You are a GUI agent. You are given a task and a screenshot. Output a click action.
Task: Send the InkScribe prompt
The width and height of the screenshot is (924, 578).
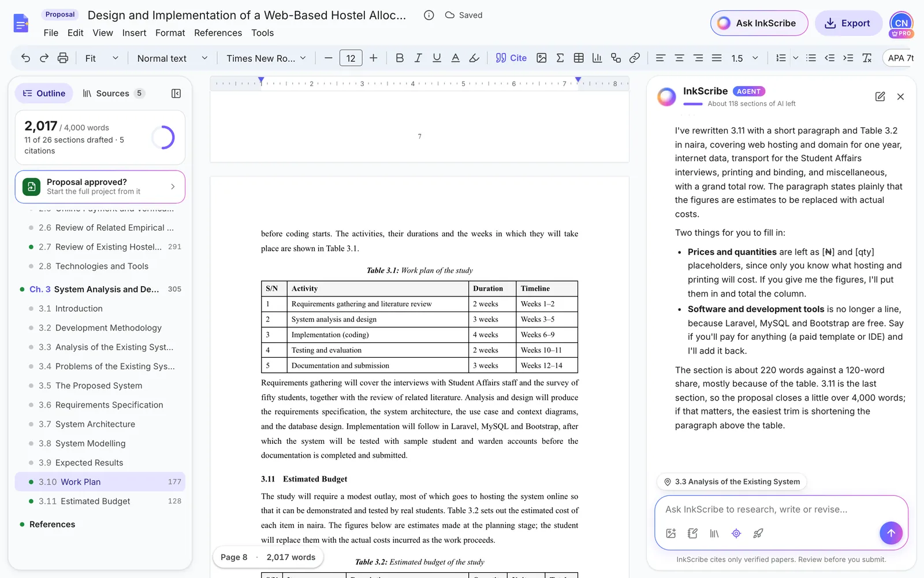[x=891, y=533]
